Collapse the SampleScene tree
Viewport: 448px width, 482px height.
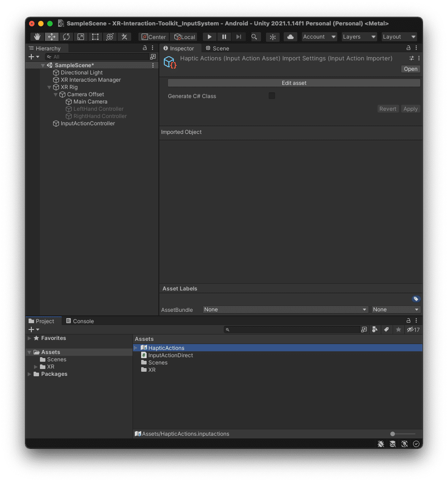tap(43, 65)
